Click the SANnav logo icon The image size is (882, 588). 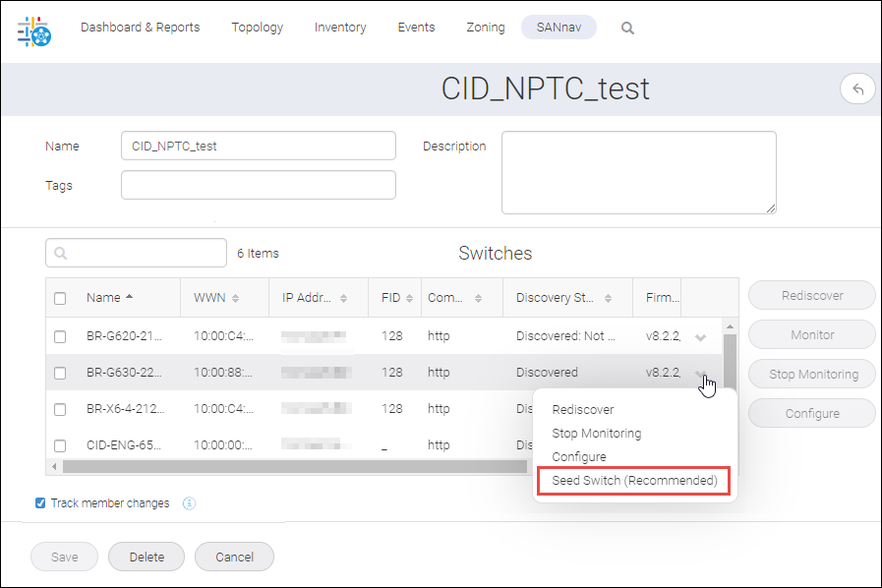click(32, 31)
